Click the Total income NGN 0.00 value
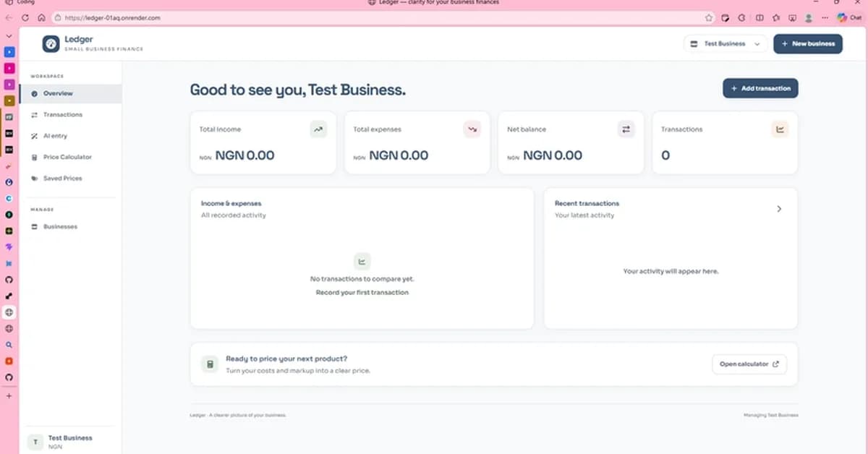 [x=244, y=155]
